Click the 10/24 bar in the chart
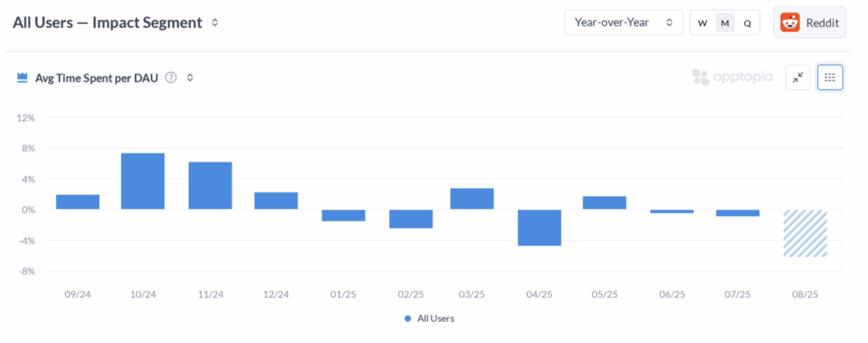This screenshot has height=343, width=868. 143,181
